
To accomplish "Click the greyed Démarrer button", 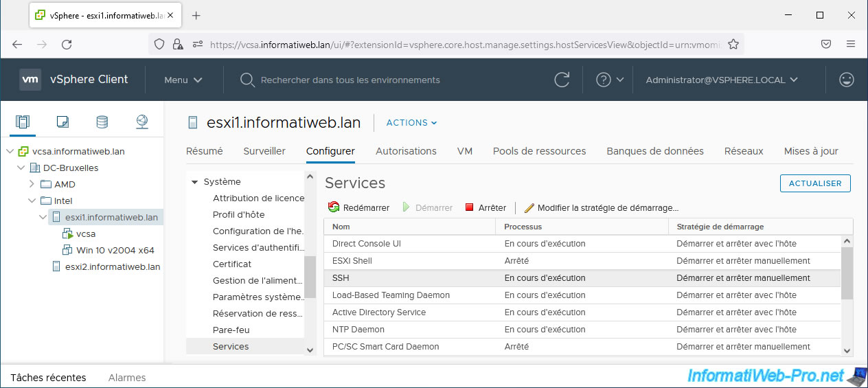I will pos(427,207).
